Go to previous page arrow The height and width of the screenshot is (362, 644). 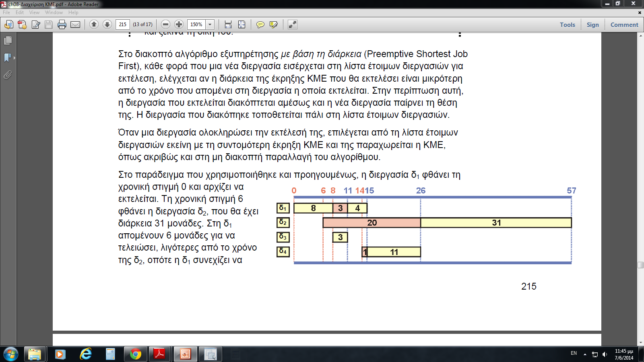pos(94,25)
